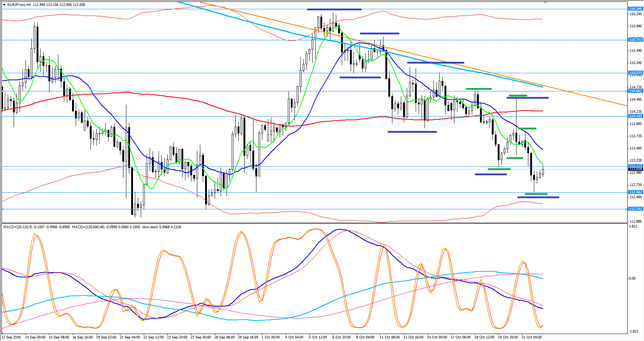Click the 115.240 price axis value
Screen dimensions: 644x341
[x=635, y=63]
